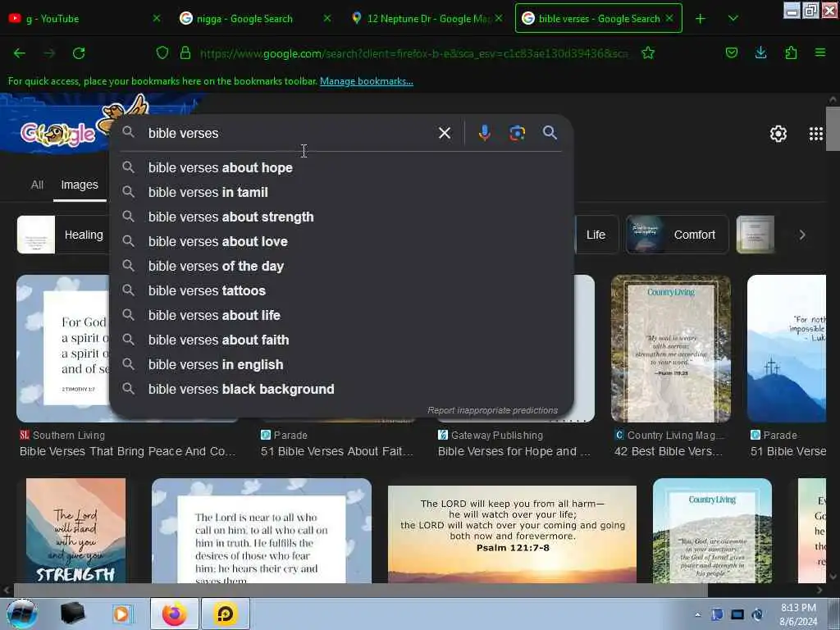This screenshot has width=840, height=630.
Task: Choose suggestion bible verses in tamil
Action: click(x=341, y=192)
